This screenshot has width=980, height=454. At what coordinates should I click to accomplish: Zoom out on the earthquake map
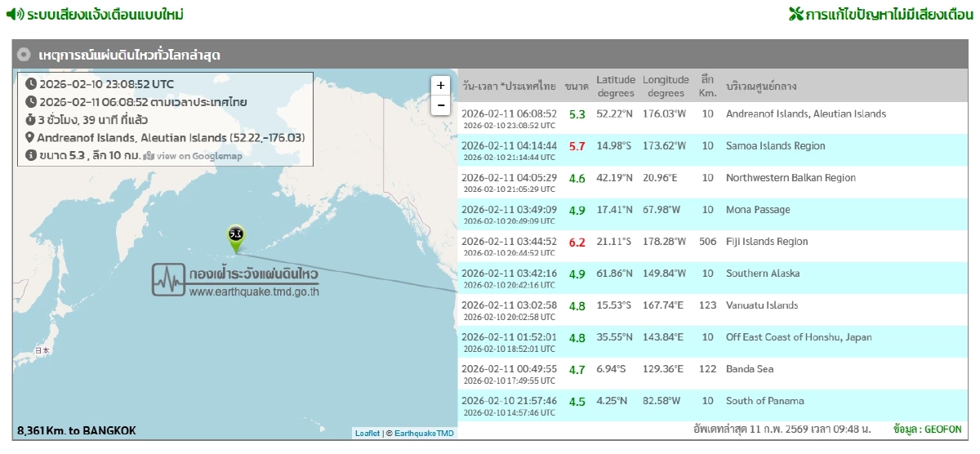click(x=440, y=105)
